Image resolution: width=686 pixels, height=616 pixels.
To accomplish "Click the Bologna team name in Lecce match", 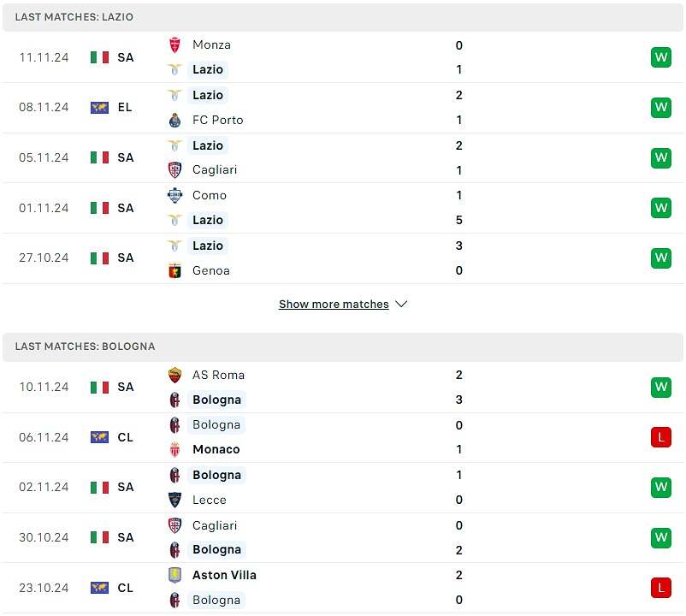I will (216, 475).
